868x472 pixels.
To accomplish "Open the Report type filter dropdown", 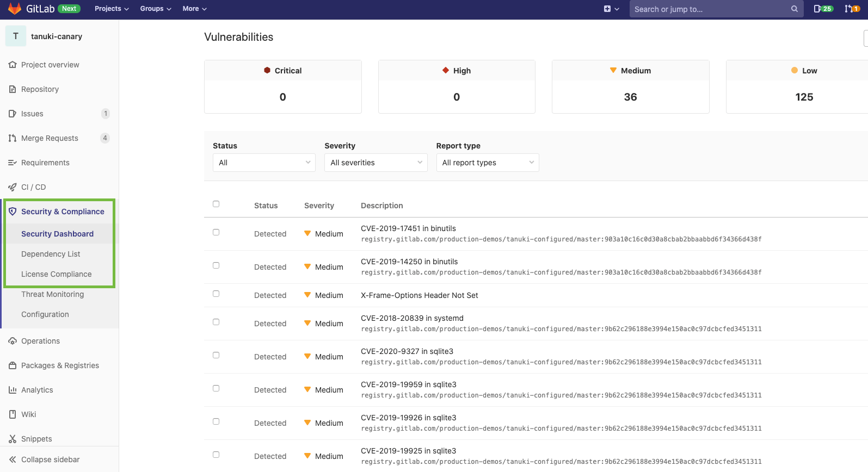I will tap(488, 163).
